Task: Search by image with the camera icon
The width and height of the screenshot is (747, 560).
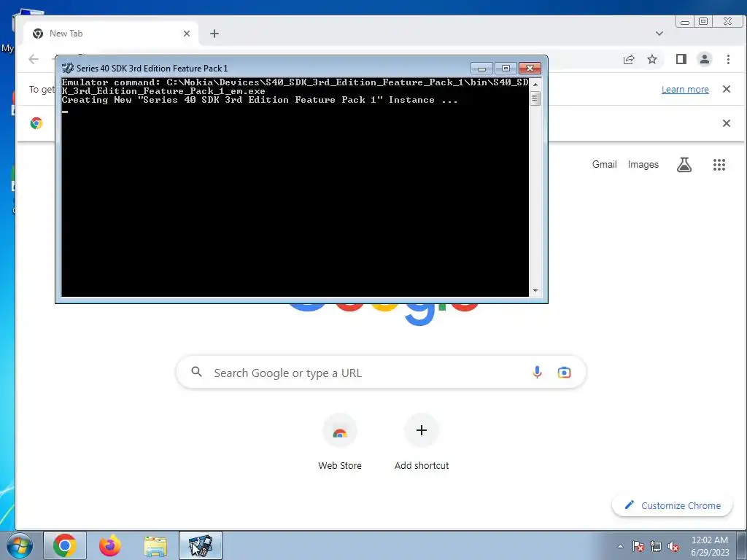Action: tap(564, 373)
